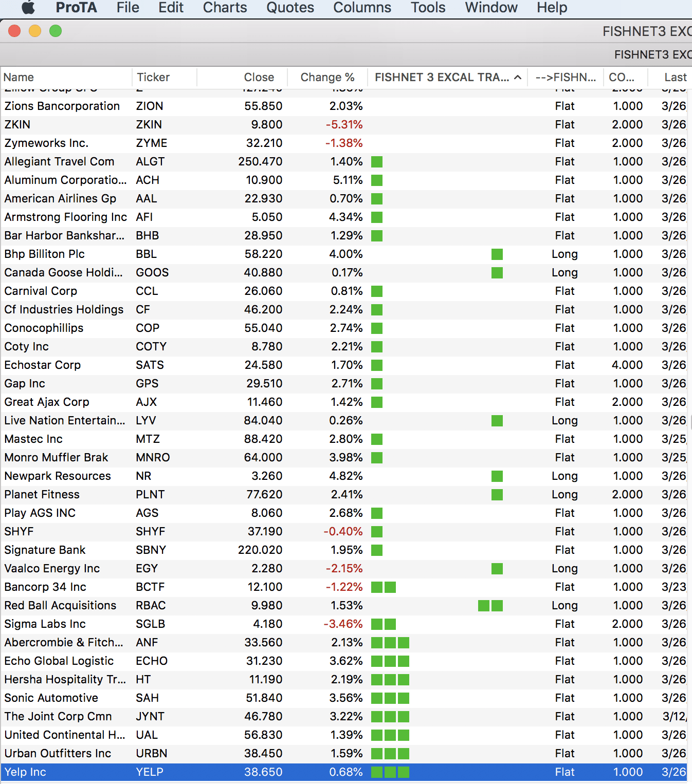Screen dimensions: 692x784
Task: Click the 220.020 close price for Signature Bank
Action: point(260,550)
